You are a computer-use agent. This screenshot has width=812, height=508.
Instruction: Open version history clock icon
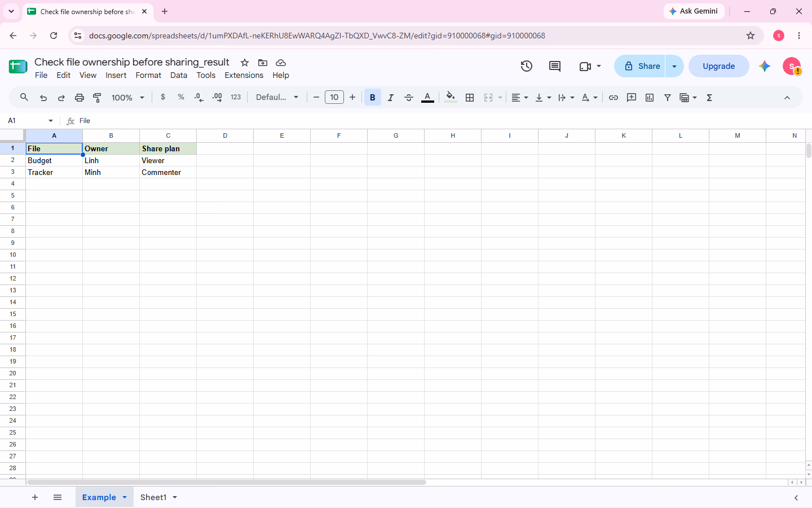coord(527,66)
